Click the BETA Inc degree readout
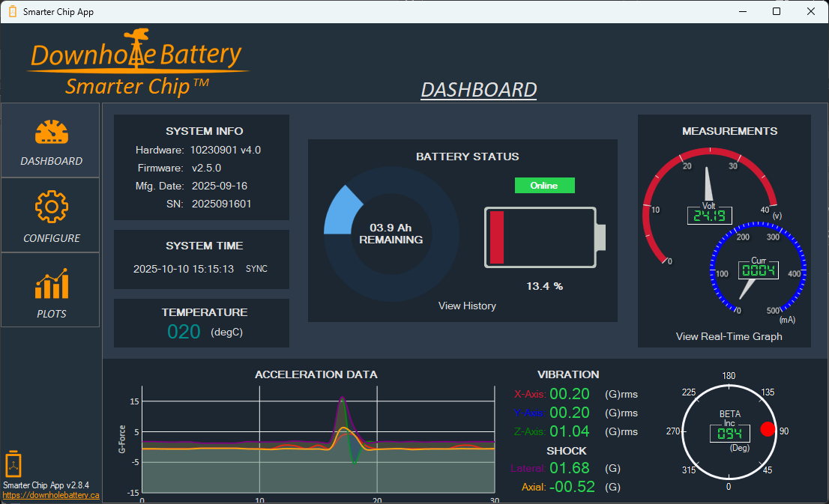This screenshot has height=504, width=829. 729,433
